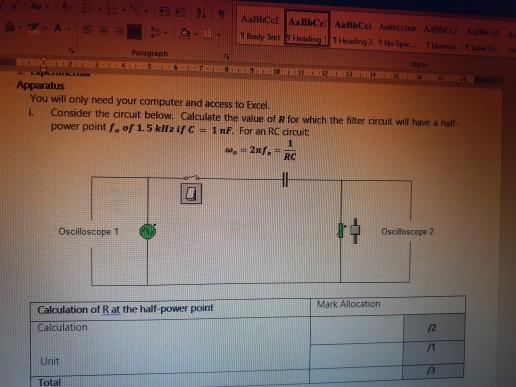
Task: Toggle Show/Hide paragraph marks
Action: point(221,14)
